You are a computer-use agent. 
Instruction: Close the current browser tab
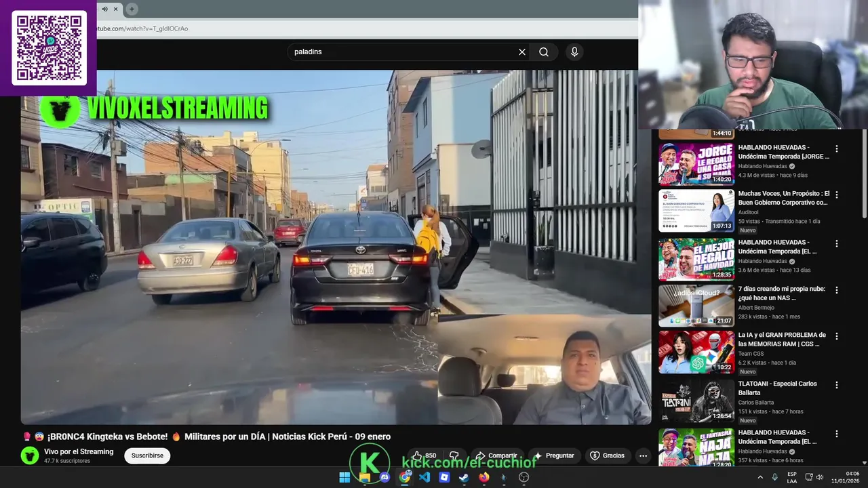point(116,9)
